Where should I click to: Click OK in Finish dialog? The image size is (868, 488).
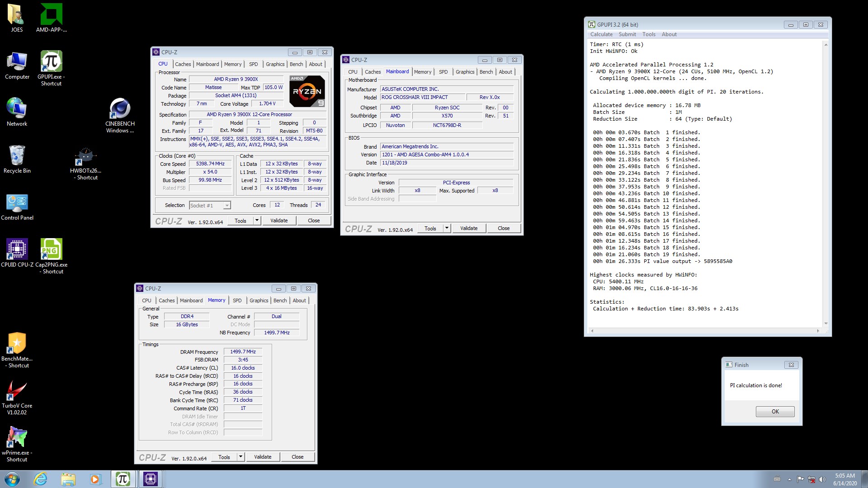(775, 412)
